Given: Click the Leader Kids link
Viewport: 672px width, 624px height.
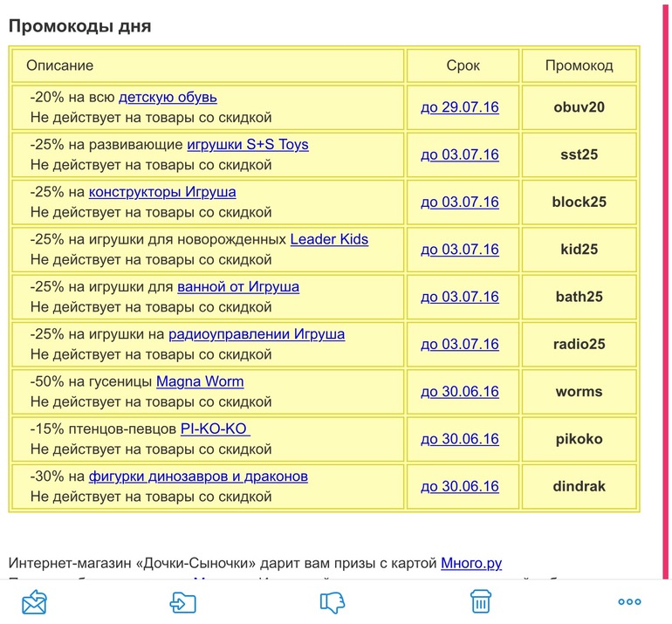Looking at the screenshot, I should pyautogui.click(x=329, y=238).
